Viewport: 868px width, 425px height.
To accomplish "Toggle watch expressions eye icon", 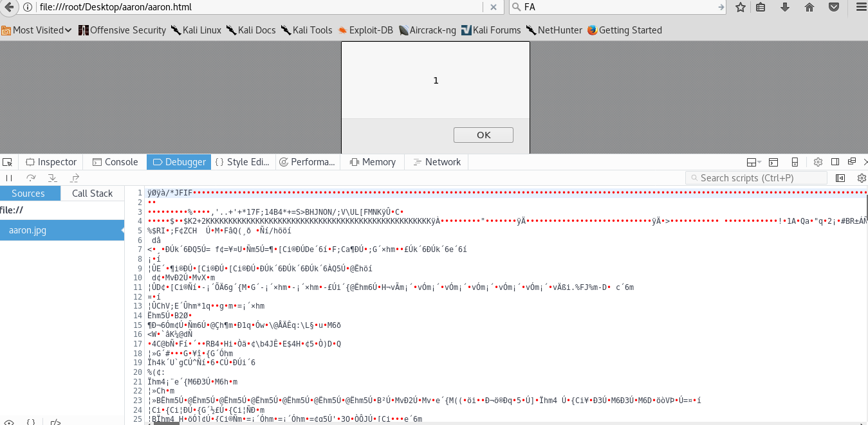I will pos(8,422).
